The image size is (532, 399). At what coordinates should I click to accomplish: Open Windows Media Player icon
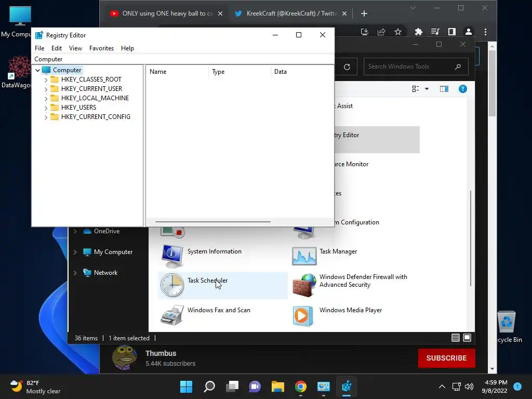point(303,316)
